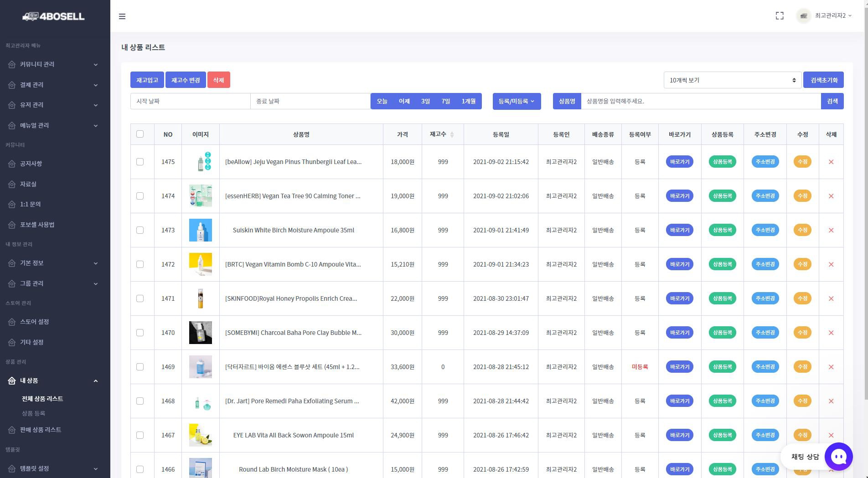Click the 공지사항 sidebar icon
This screenshot has width=868, height=478.
pos(12,164)
